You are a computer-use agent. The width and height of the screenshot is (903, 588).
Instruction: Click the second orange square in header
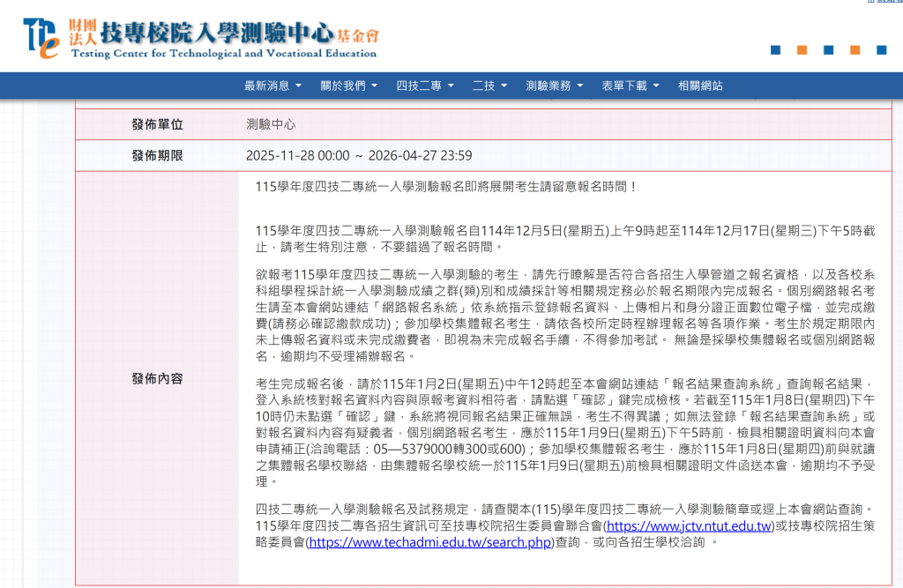tap(854, 50)
